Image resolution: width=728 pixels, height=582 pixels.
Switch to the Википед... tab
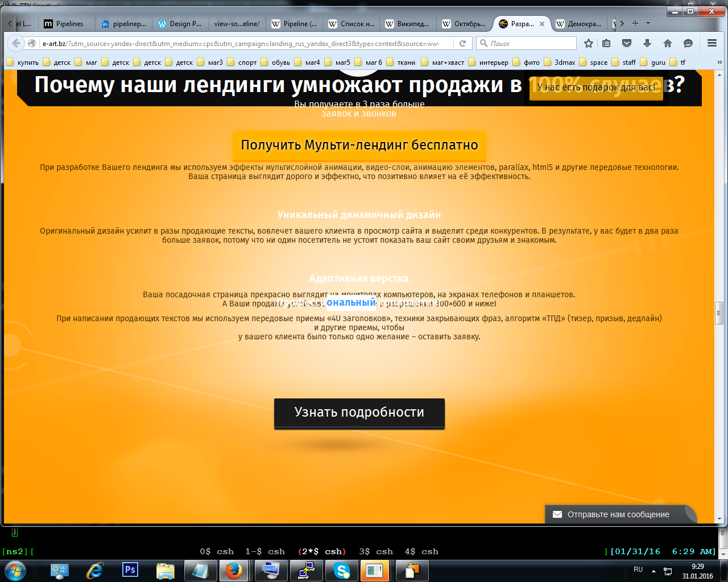[x=408, y=24]
